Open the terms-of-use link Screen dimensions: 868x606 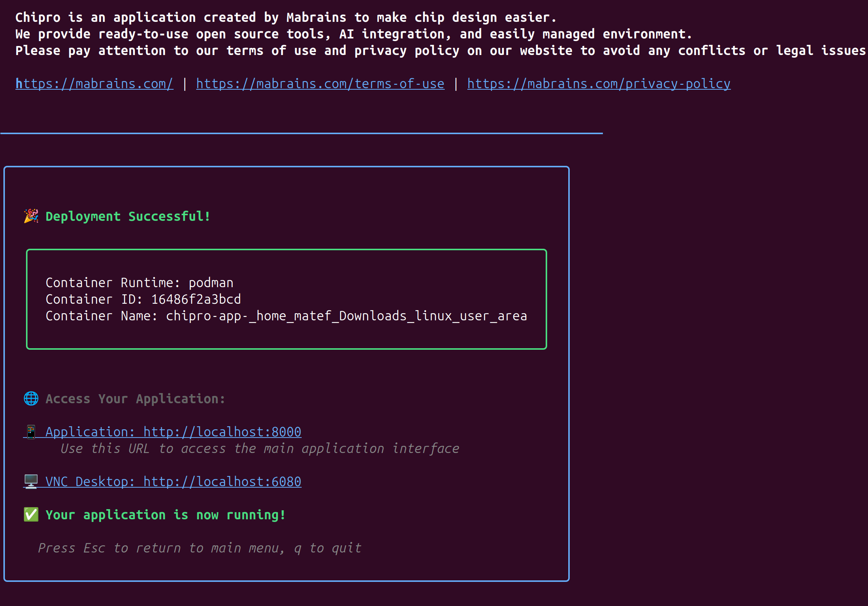pos(320,84)
